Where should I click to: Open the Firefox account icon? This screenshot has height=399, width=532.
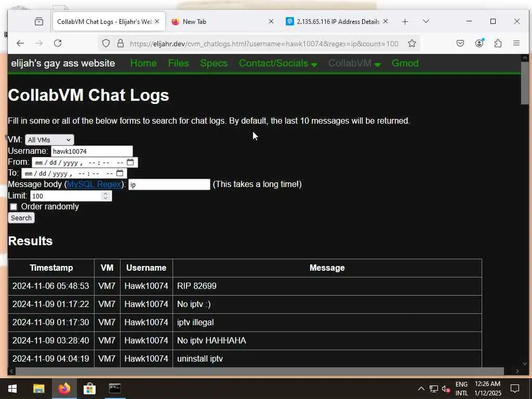[x=479, y=43]
